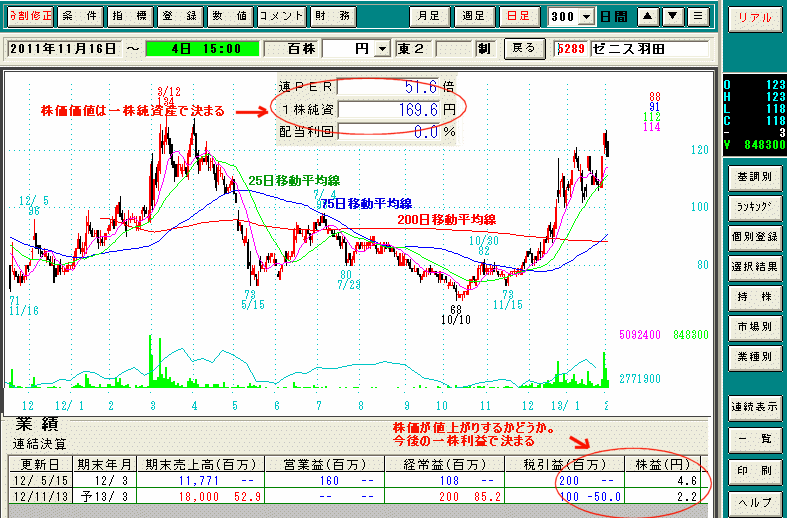The image size is (787, 518).
Task: Click the 68 10/10 low marker
Action: (456, 314)
